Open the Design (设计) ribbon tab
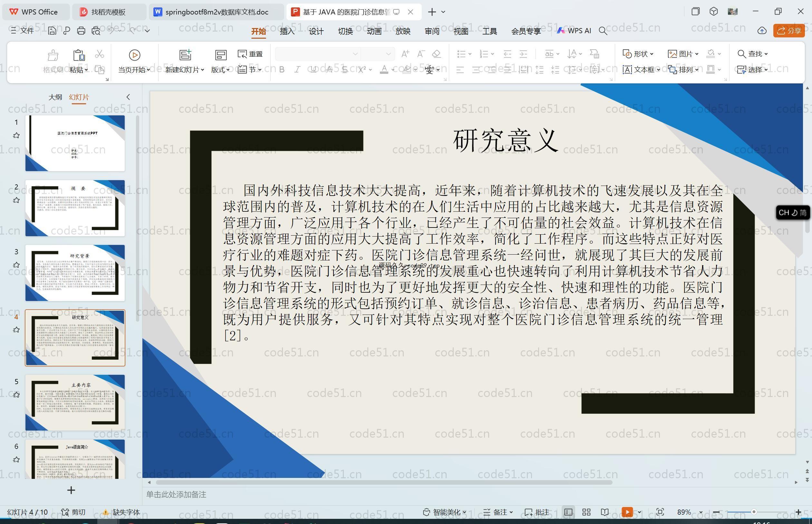Viewport: 812px width, 524px height. tap(316, 31)
